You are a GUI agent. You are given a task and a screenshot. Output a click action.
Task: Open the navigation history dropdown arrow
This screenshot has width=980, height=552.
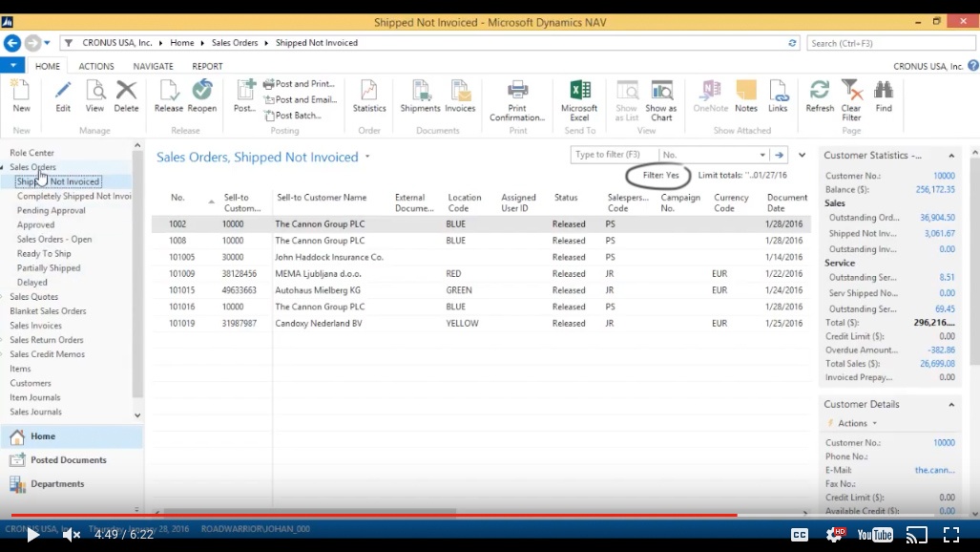pyautogui.click(x=48, y=43)
